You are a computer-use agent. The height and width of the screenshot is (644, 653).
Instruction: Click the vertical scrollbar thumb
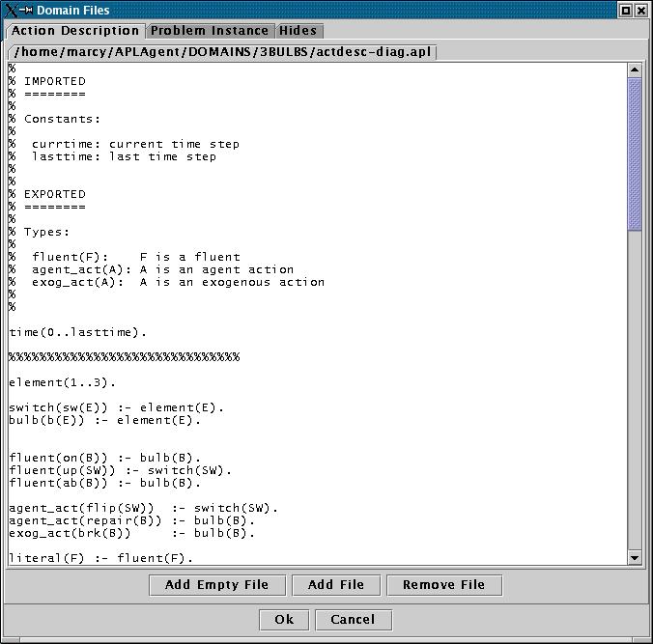tap(635, 154)
